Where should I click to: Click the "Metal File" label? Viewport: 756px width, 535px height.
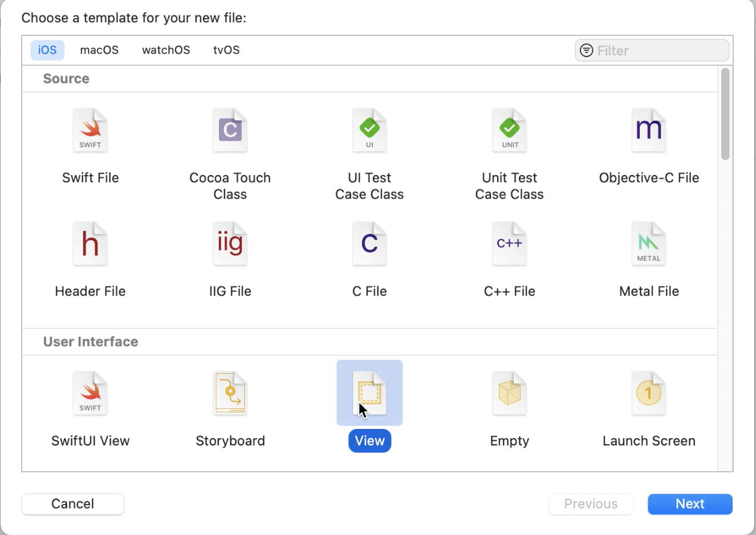click(x=649, y=291)
